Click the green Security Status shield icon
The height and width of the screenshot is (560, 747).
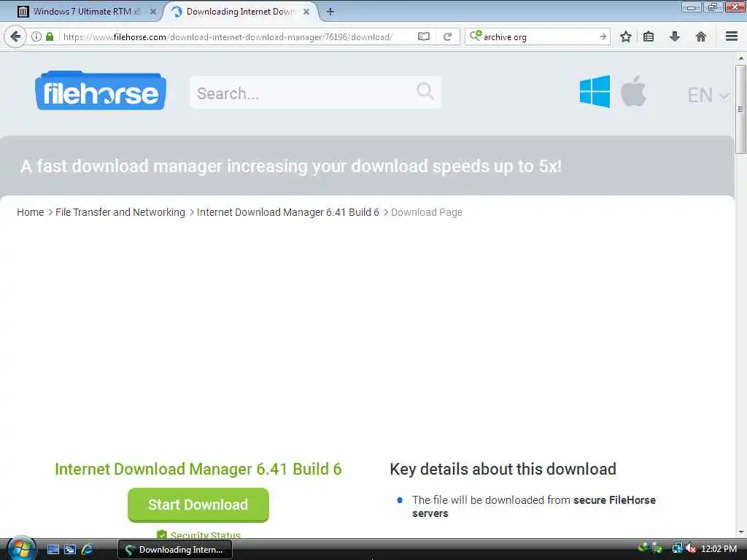162,534
